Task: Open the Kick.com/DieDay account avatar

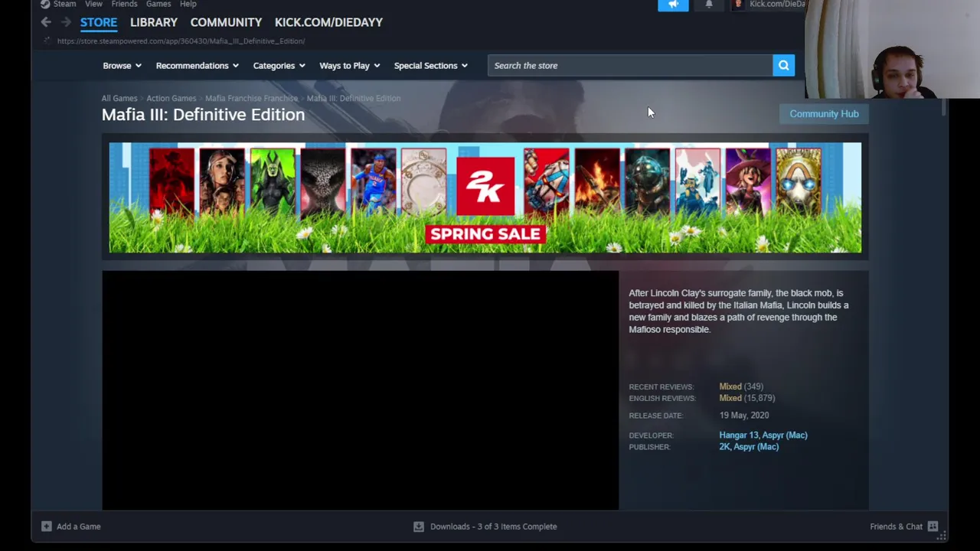Action: pyautogui.click(x=739, y=4)
